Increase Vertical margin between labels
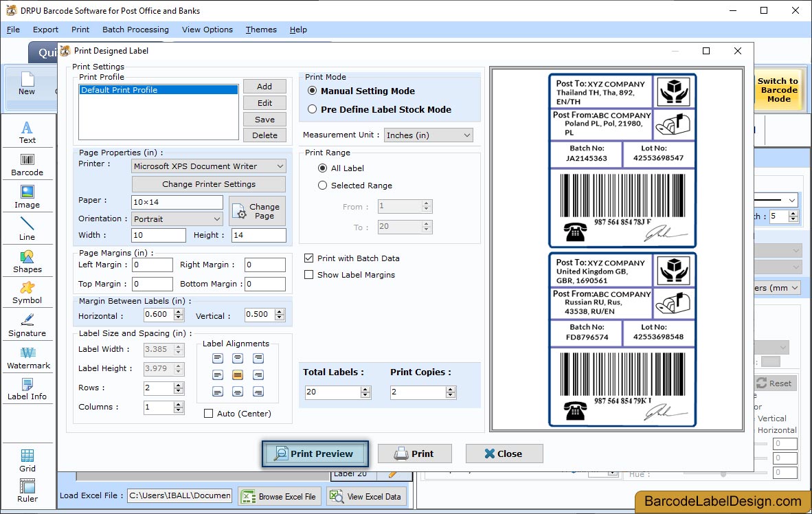The width and height of the screenshot is (812, 514). (x=280, y=311)
